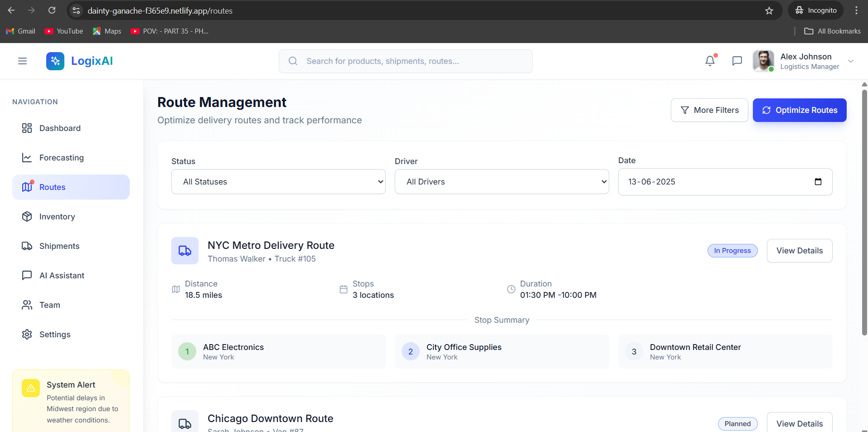The image size is (868, 432).
Task: Open the More Filters button
Action: [x=709, y=110]
